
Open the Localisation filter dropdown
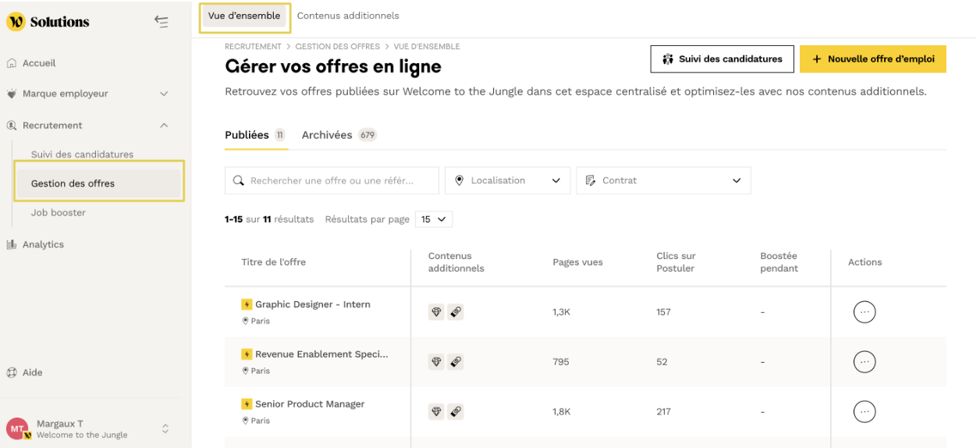tap(507, 180)
